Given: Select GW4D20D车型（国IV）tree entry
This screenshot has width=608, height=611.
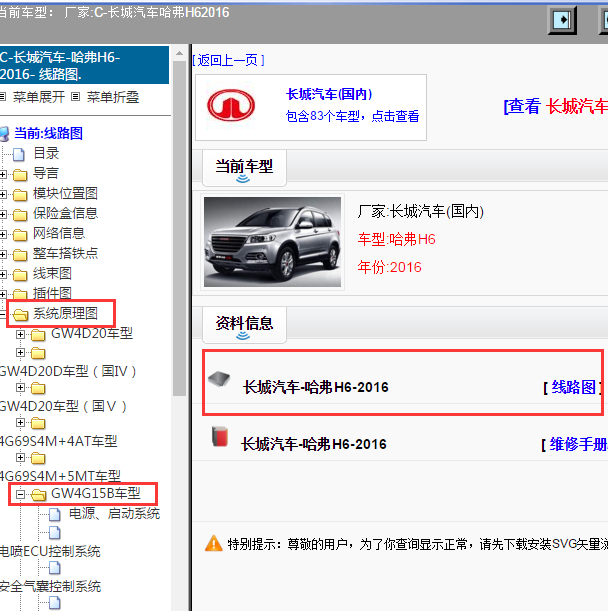Looking at the screenshot, I should pyautogui.click(x=68, y=371).
